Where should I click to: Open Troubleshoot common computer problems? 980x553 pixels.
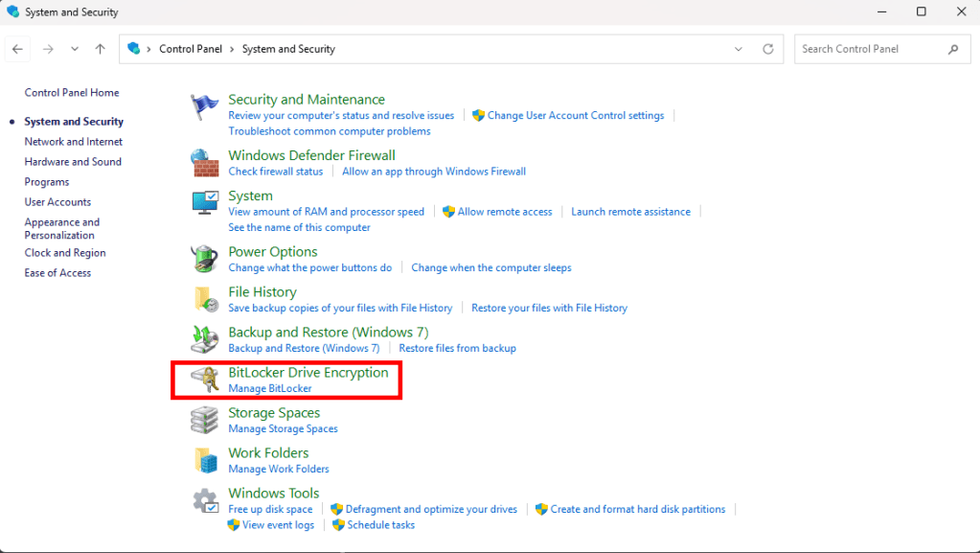pyautogui.click(x=330, y=130)
